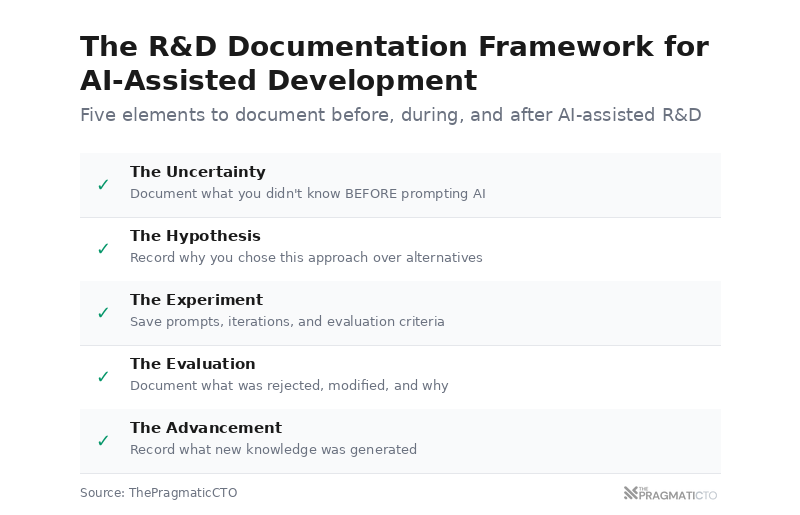
Task: Click the checkmark beside The Hypothesis
Action: [103, 249]
